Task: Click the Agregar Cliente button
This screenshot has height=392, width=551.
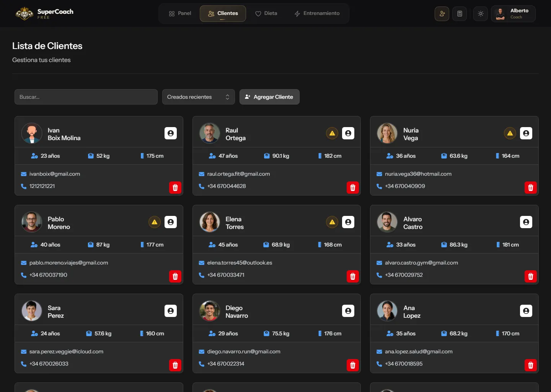Action: (269, 97)
